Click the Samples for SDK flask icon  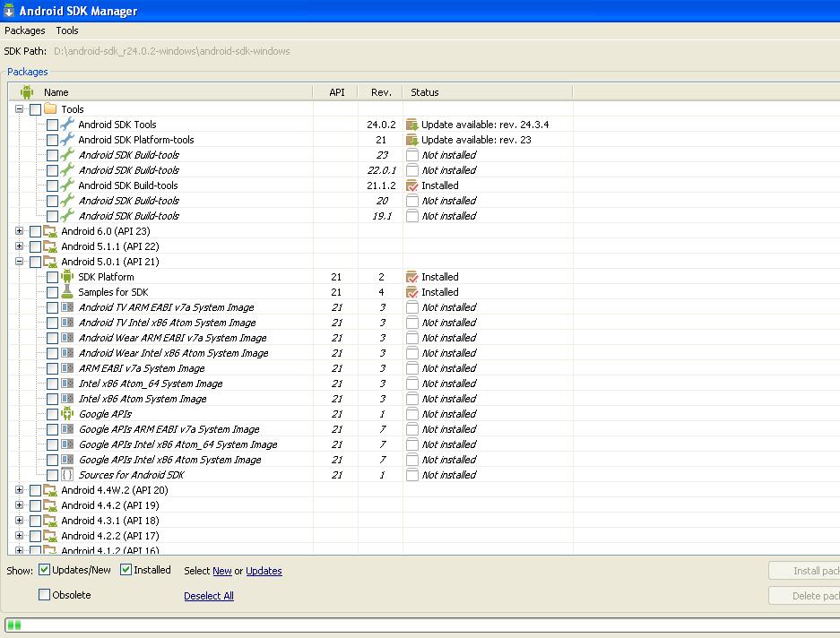point(67,292)
